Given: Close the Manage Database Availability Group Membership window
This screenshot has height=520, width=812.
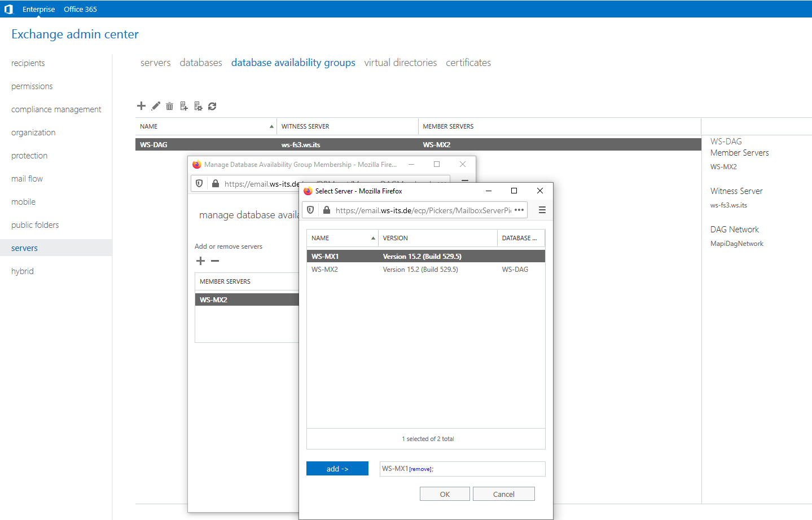Looking at the screenshot, I should (463, 164).
